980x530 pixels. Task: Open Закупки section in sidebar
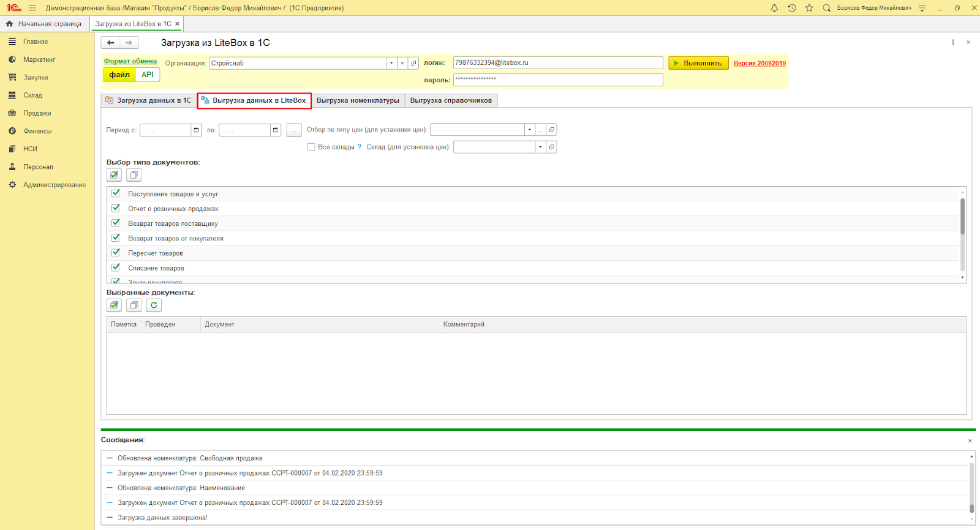pos(36,78)
